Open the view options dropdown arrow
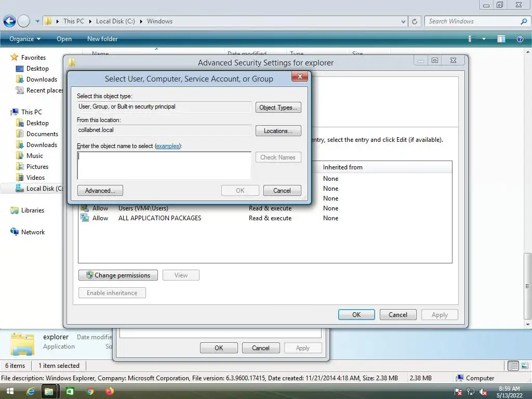Screen dimensions: 532x399 484,39
